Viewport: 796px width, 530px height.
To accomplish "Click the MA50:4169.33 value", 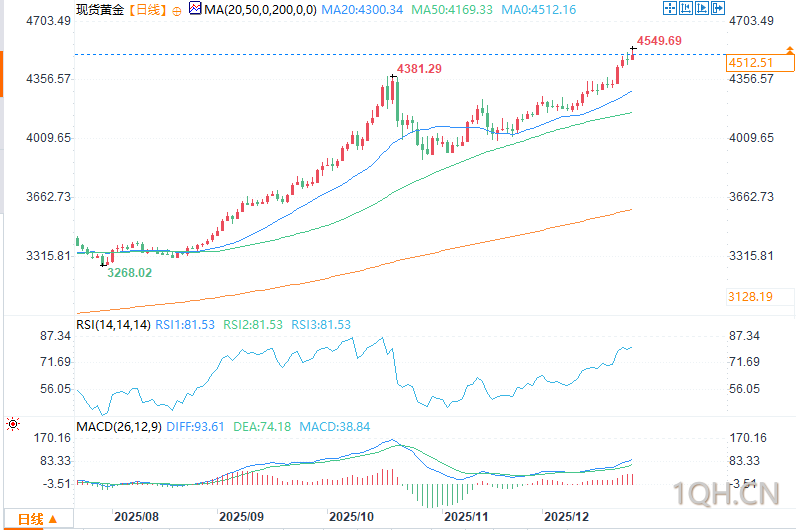I will 452,10.
